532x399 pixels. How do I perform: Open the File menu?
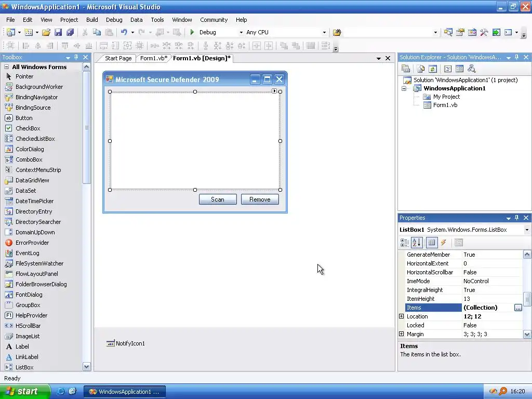point(10,20)
